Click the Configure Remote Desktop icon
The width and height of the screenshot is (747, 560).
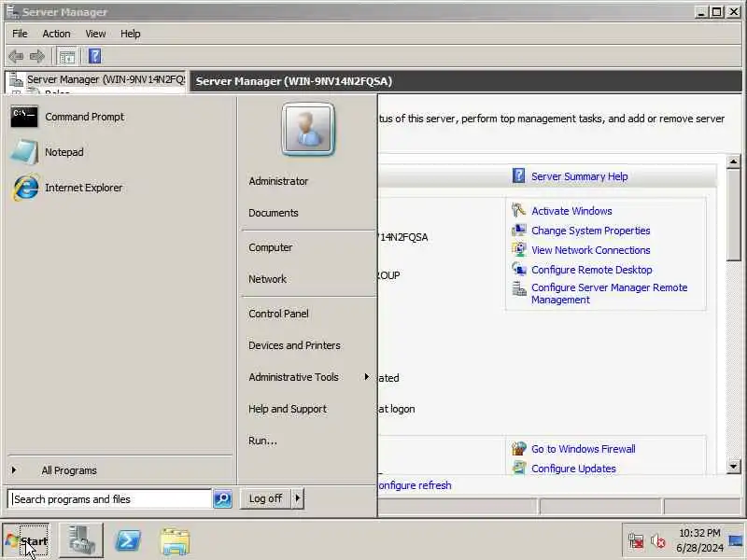[518, 269]
